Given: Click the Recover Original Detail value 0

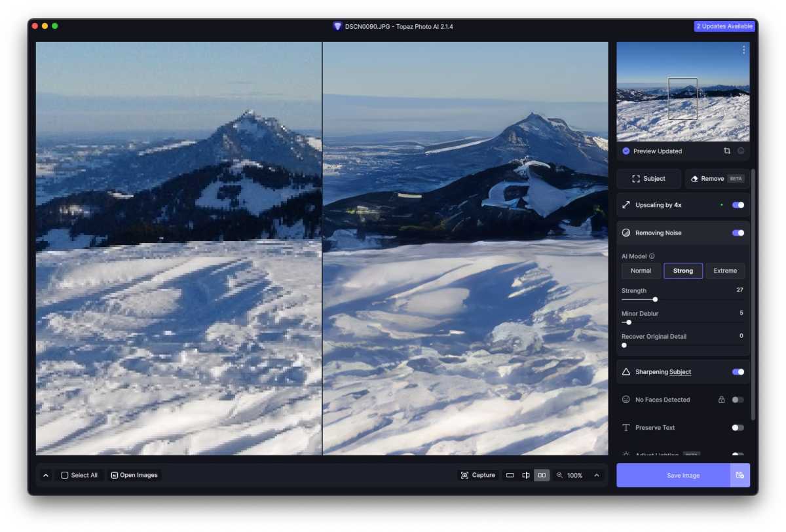Looking at the screenshot, I should (x=741, y=335).
